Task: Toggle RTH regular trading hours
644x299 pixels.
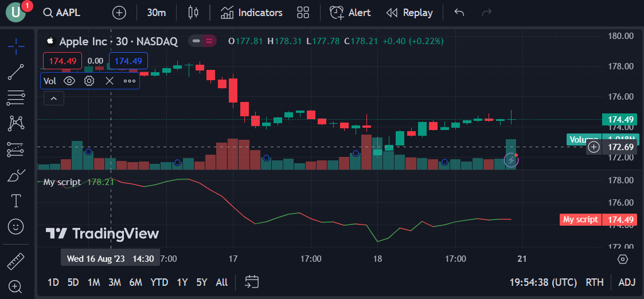Action: click(x=595, y=282)
